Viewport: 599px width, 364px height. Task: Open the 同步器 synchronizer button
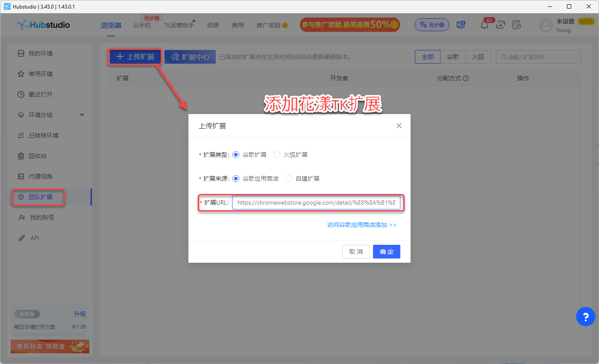[x=432, y=25]
